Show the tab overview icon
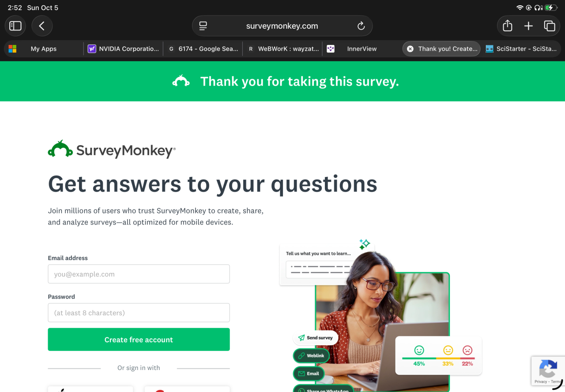Viewport: 565px width, 392px height. [x=550, y=26]
